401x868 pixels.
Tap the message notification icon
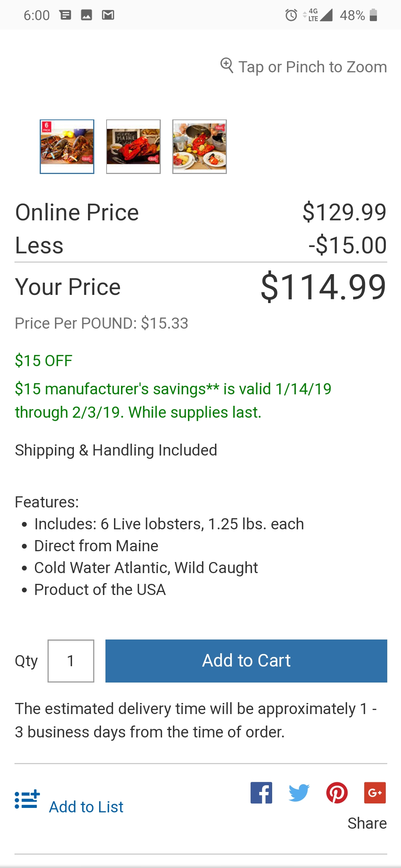click(x=65, y=15)
